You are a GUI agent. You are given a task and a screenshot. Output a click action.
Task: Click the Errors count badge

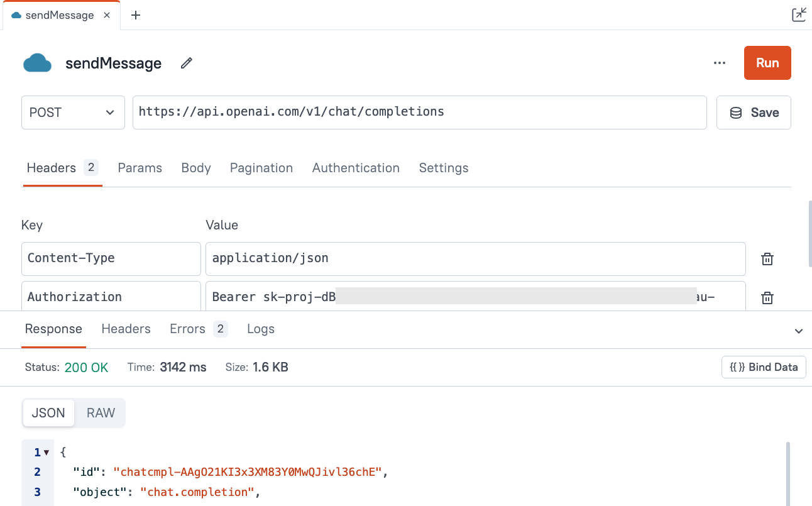(220, 329)
